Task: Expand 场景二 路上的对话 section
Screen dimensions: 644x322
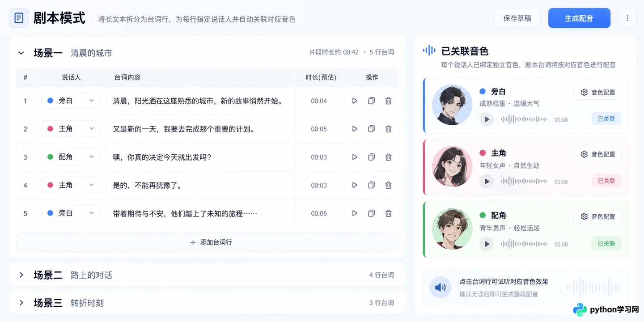Action: point(21,275)
